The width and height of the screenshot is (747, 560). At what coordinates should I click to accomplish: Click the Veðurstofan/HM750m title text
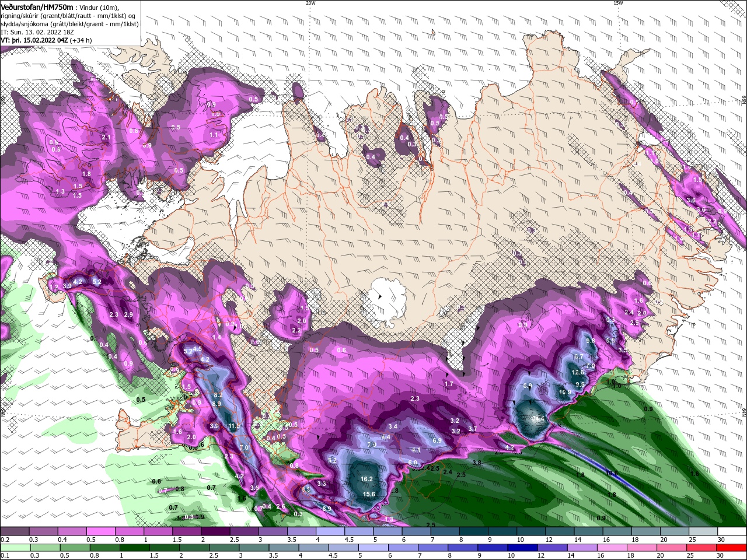(x=37, y=6)
